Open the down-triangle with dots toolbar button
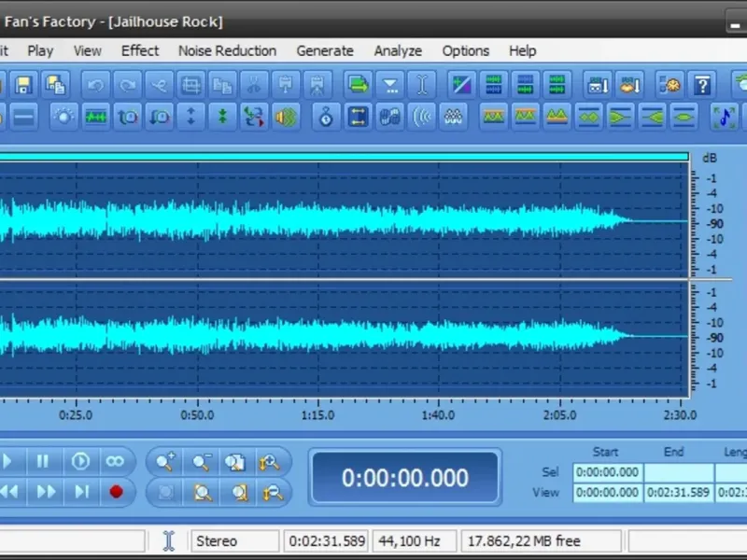Viewport: 747px width, 560px height. tap(390, 85)
